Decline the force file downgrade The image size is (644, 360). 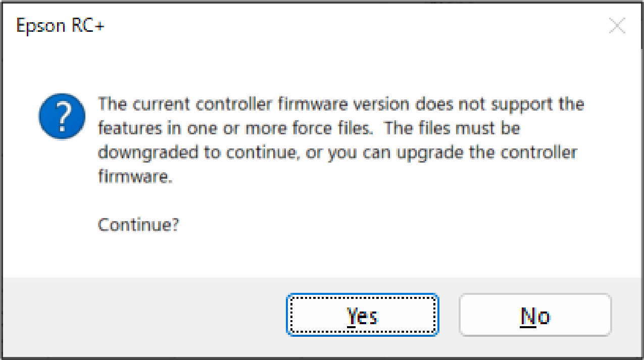pyautogui.click(x=535, y=316)
